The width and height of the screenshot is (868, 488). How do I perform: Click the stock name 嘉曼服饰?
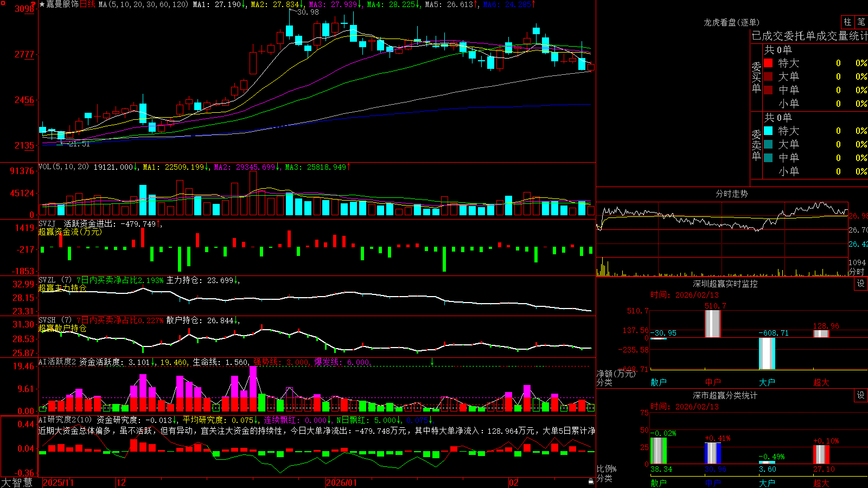[x=62, y=4]
